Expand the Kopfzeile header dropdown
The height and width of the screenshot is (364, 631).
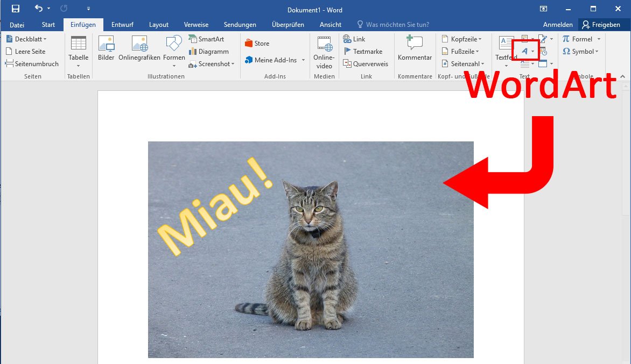pyautogui.click(x=461, y=39)
